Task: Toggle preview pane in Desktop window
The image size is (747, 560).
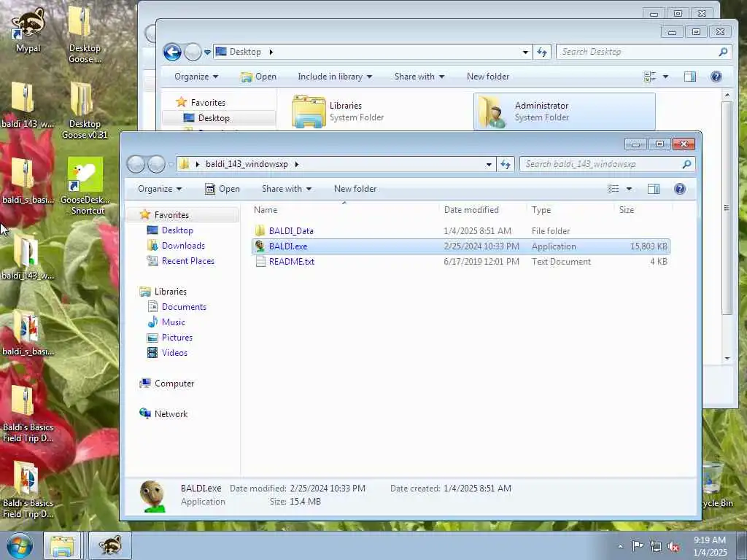Action: pos(689,77)
